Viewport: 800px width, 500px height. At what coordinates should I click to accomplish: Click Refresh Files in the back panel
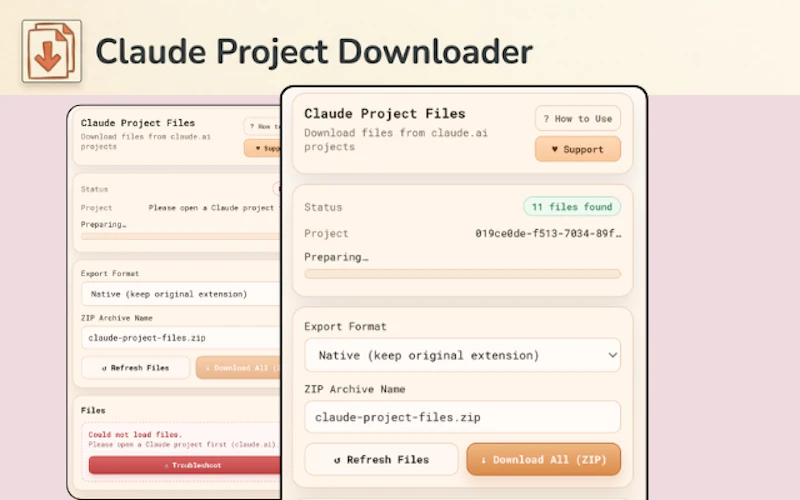tap(135, 368)
